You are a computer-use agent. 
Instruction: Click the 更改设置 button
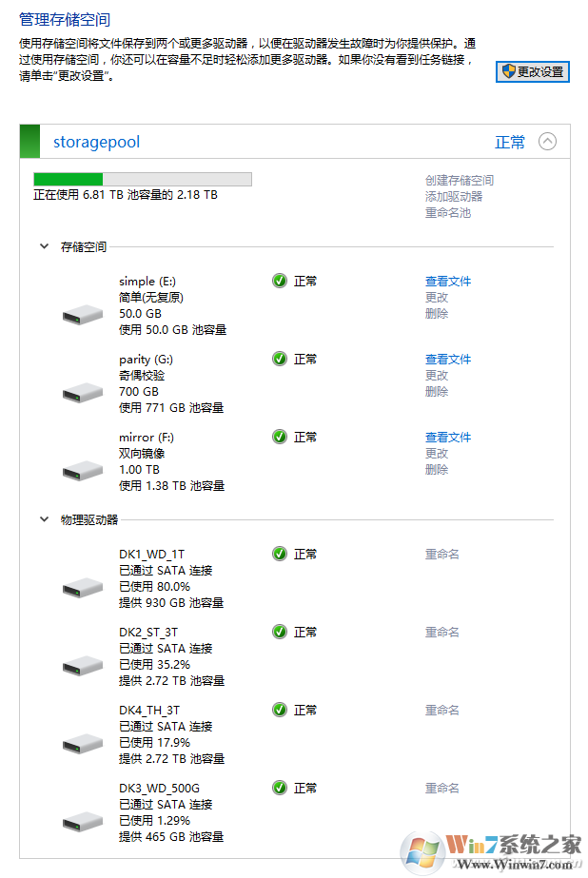[533, 71]
